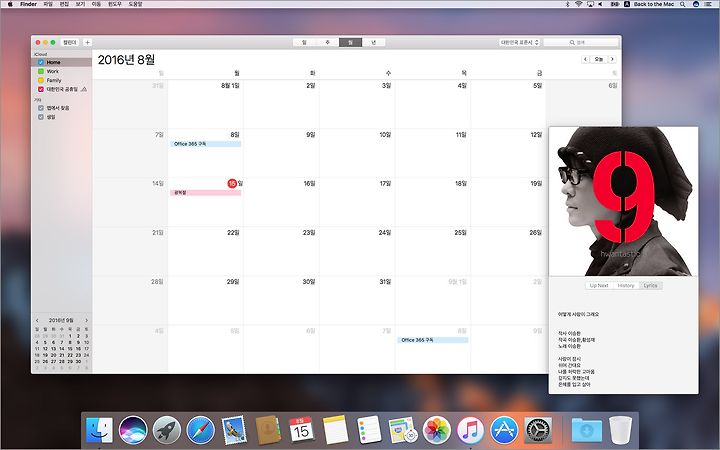Select Office 365 구독 event on 8일
This screenshot has width=720, height=450.
point(206,144)
